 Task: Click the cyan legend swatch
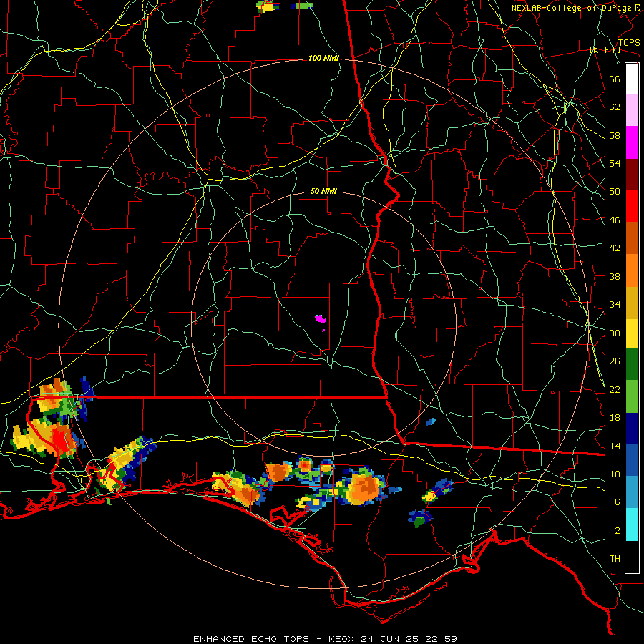[x=632, y=525]
